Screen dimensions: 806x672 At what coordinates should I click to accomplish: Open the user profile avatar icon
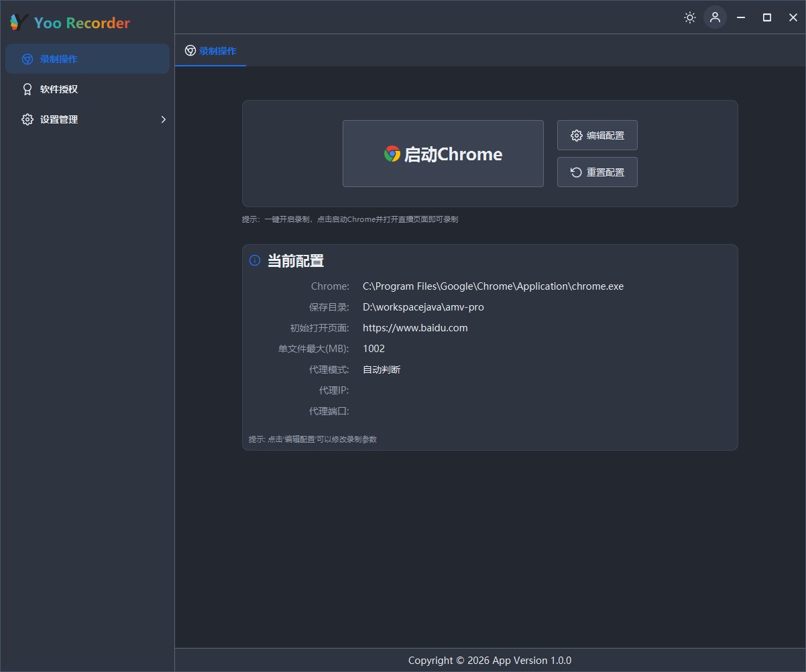(x=715, y=17)
